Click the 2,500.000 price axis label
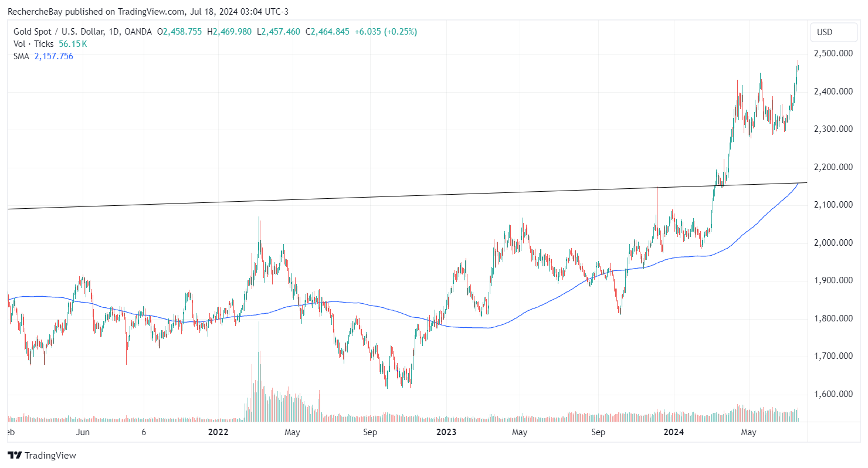This screenshot has width=868, height=468. 833,54
